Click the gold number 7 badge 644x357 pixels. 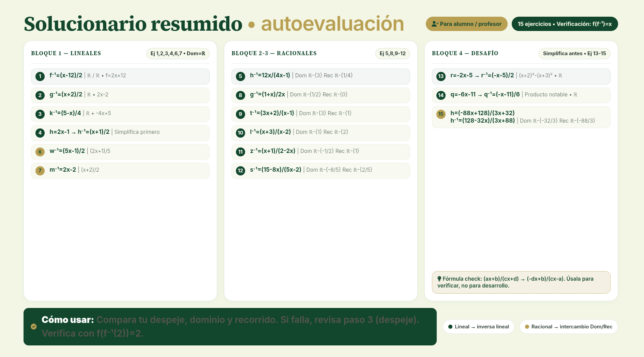40,171
